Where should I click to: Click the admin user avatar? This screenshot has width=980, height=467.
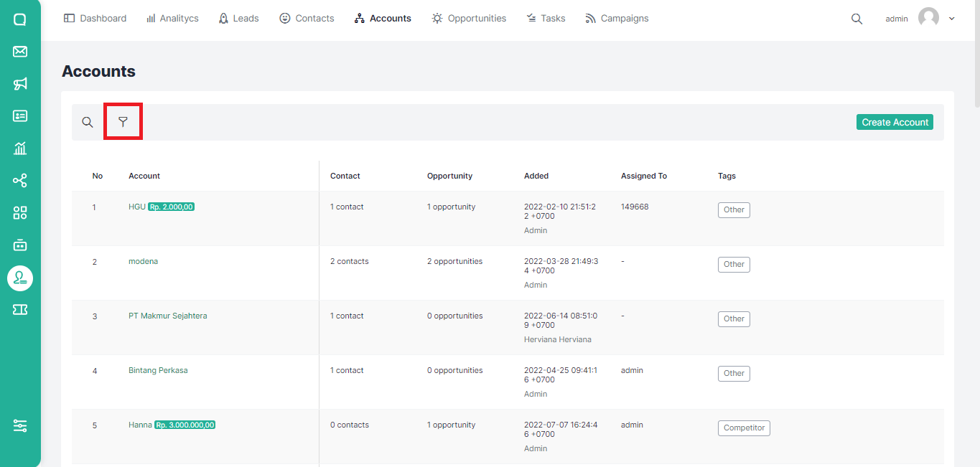pyautogui.click(x=928, y=18)
